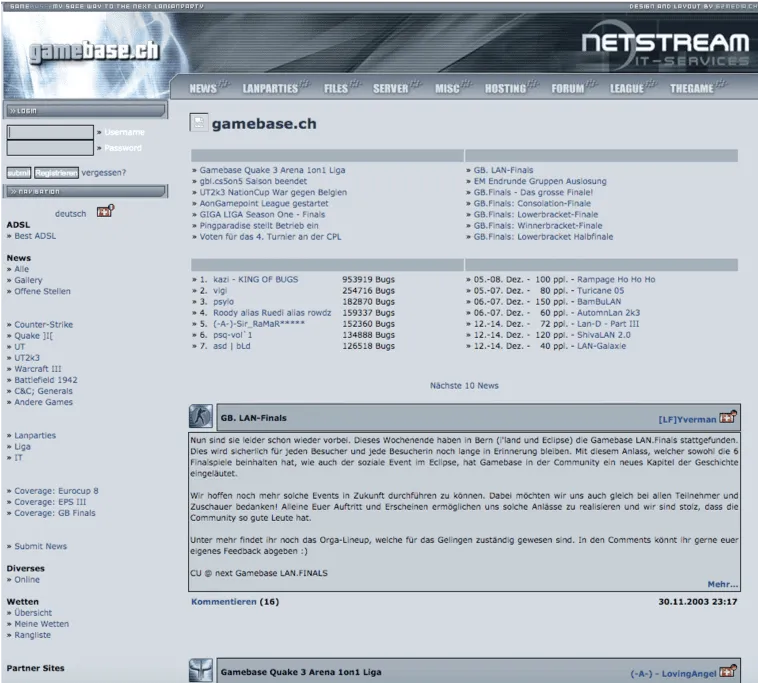Open the FILES menu
The image size is (758, 683).
pyautogui.click(x=336, y=88)
